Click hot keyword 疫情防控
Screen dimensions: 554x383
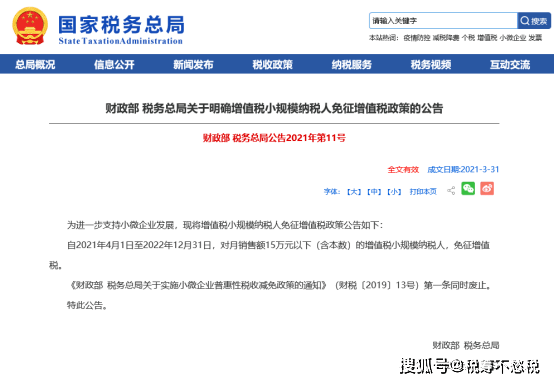417,38
